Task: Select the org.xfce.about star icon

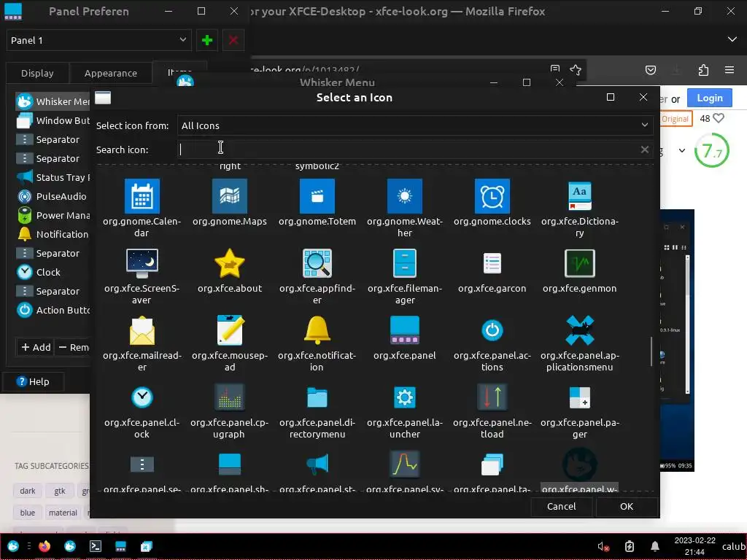Action: pos(230,263)
